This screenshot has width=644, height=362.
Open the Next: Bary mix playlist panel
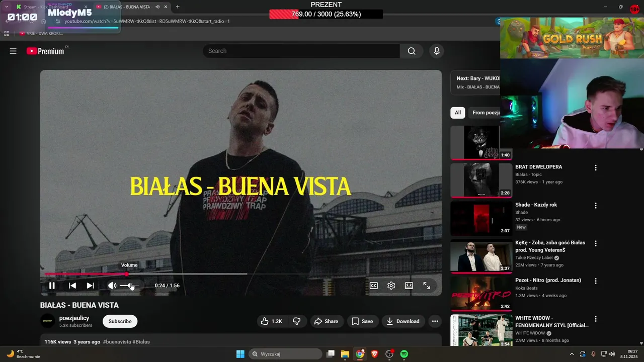(475, 82)
